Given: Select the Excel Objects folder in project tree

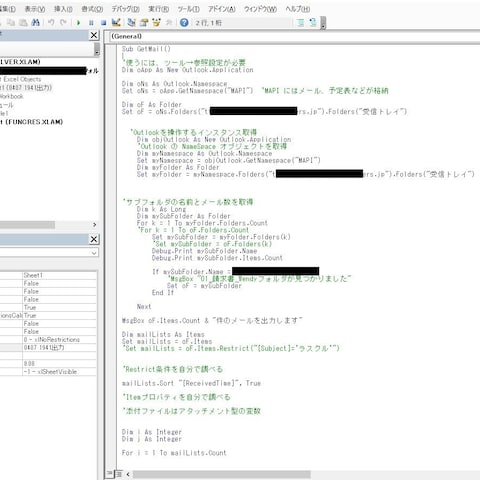Looking at the screenshot, I should (x=21, y=79).
